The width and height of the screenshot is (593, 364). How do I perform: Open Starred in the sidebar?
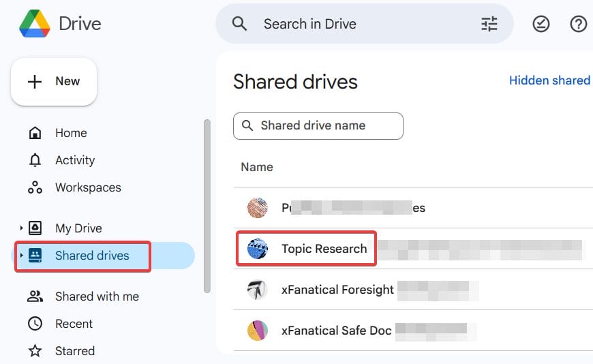pyautogui.click(x=75, y=351)
